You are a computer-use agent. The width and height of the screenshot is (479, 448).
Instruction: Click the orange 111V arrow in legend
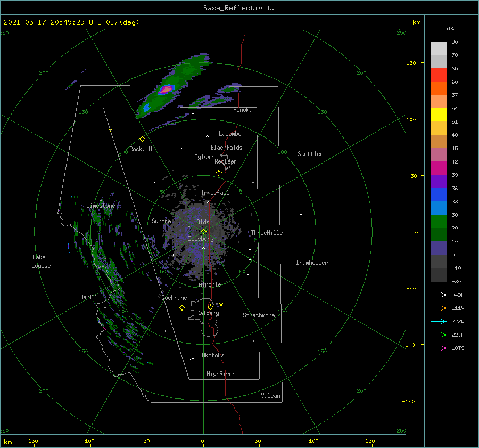[x=439, y=308]
